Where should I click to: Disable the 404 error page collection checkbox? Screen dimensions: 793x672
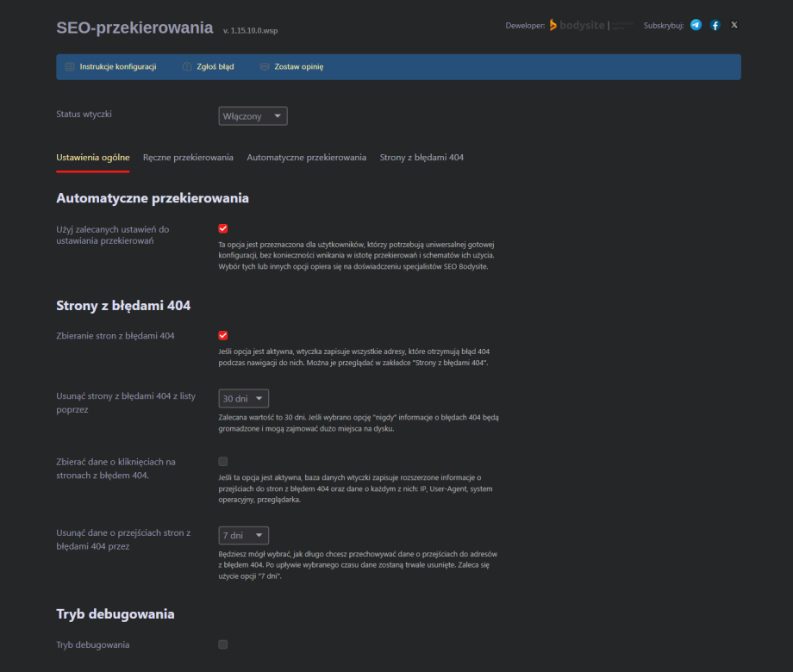(x=223, y=335)
